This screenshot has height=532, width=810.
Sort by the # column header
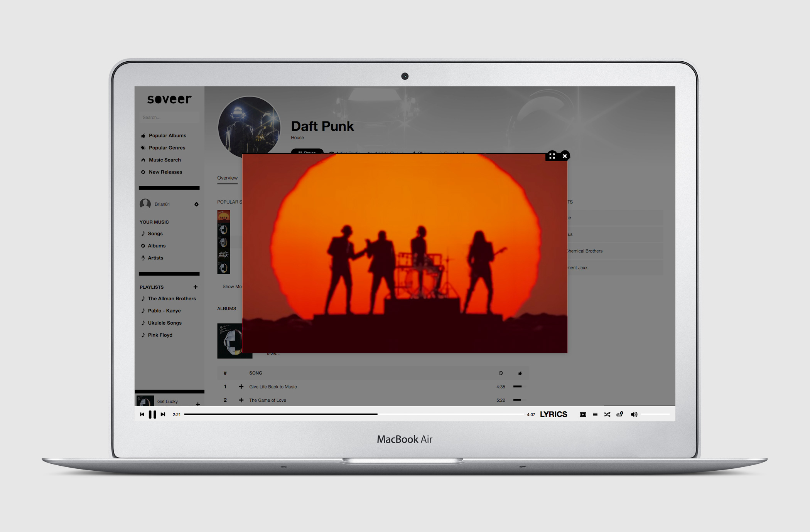coord(225,373)
